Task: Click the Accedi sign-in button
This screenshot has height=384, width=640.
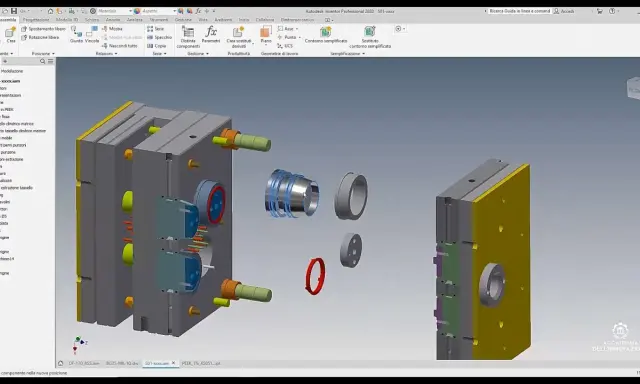Action: [564, 11]
